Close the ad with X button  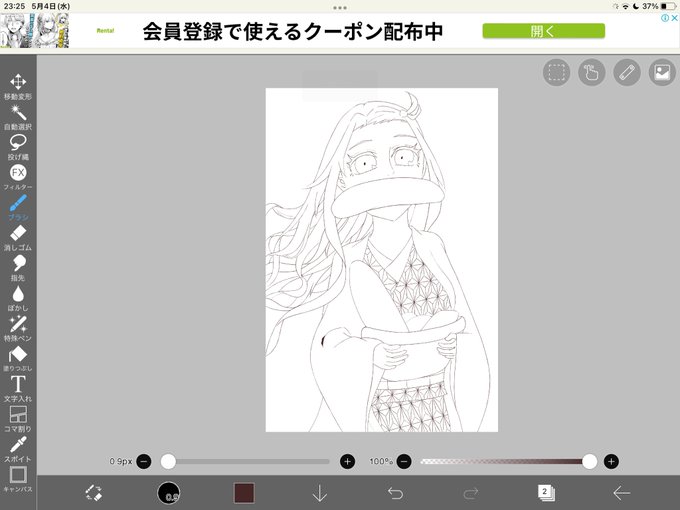click(674, 18)
